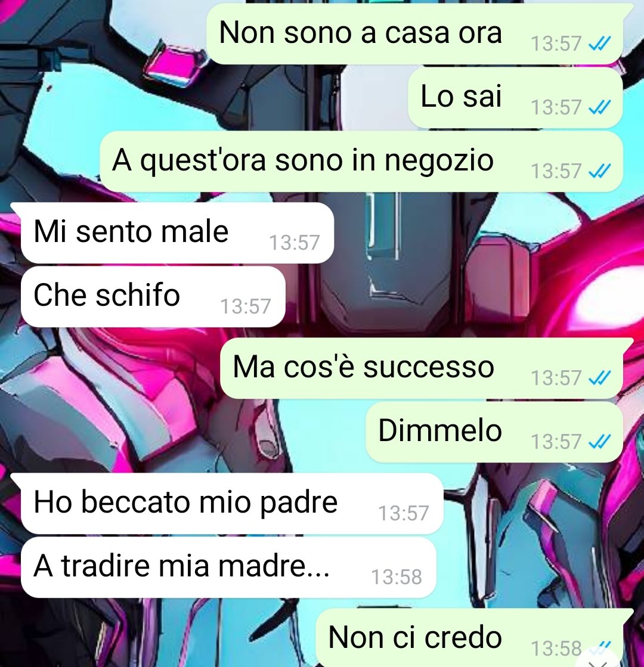Tap the 'A tradire mia madre...' bubble
This screenshot has width=644, height=667.
coord(228,567)
